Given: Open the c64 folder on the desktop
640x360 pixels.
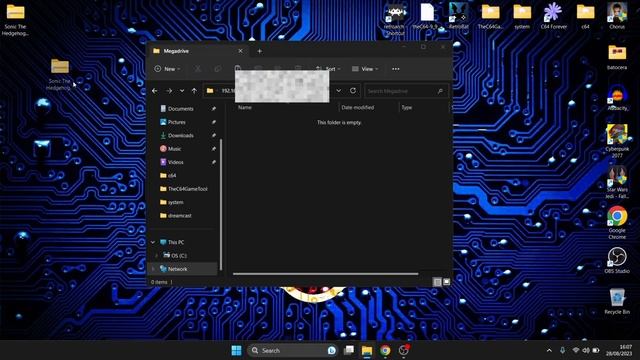Looking at the screenshot, I should pos(585,16).
